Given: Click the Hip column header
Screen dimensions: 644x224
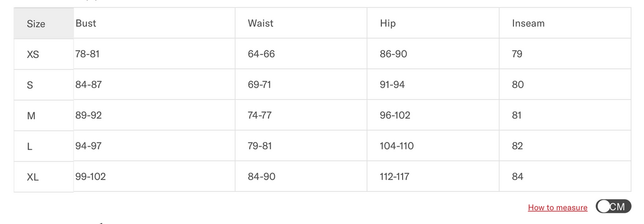Looking at the screenshot, I should [x=388, y=23].
